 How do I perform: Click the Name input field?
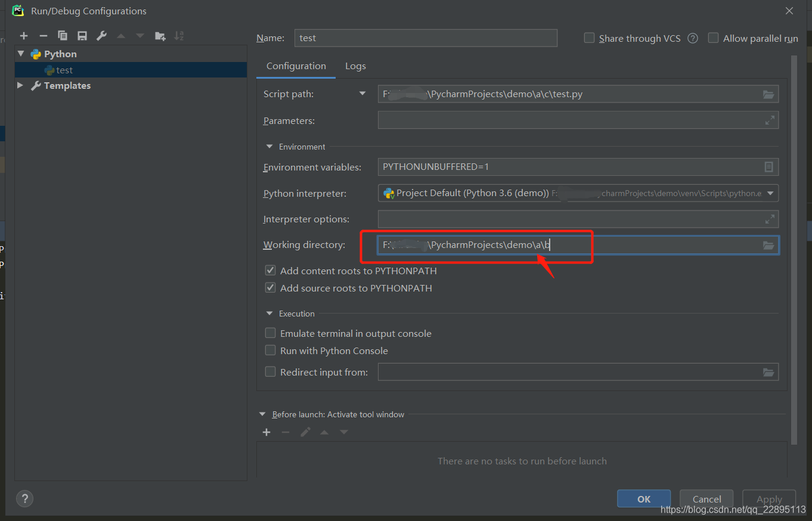(426, 38)
